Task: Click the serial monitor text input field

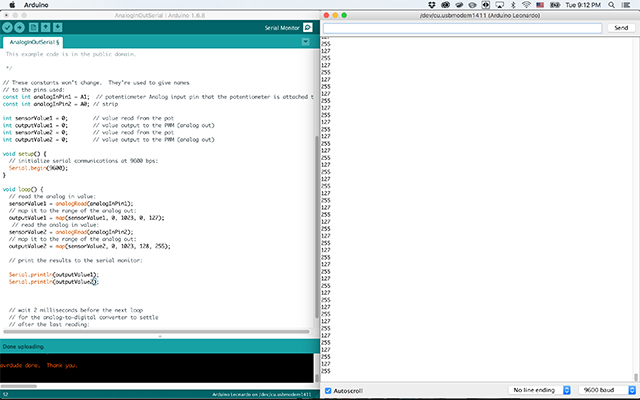Action: (462, 28)
